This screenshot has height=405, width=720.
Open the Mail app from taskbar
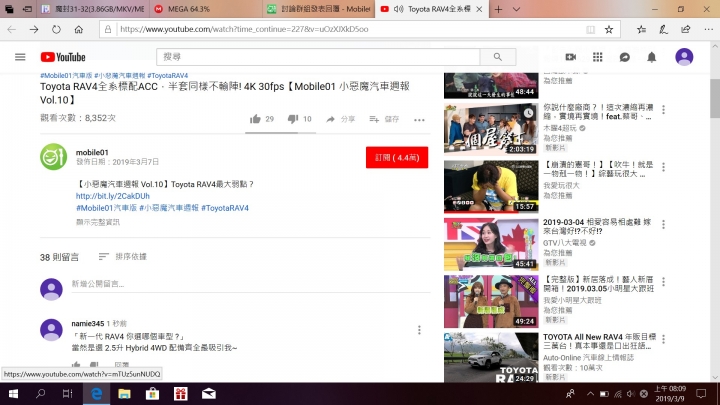point(208,394)
